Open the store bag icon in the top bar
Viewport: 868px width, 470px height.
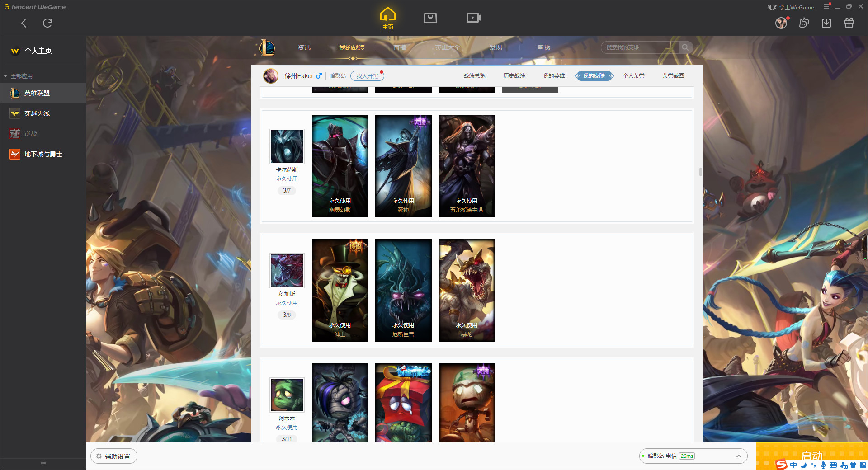click(430, 18)
